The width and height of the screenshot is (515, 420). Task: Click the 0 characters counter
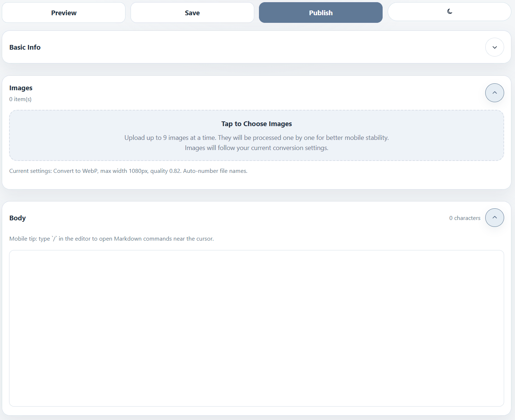465,218
